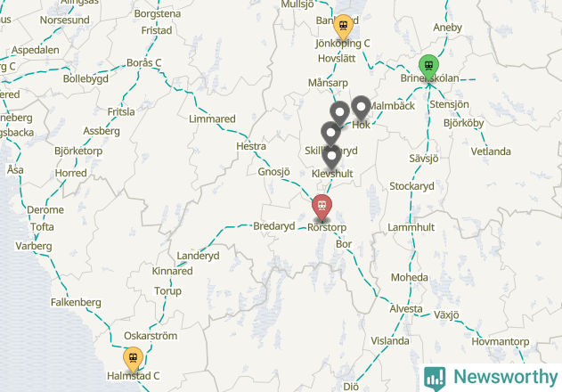Open the Newsworthy logo link
The width and height of the screenshot is (562, 392).
click(x=491, y=378)
